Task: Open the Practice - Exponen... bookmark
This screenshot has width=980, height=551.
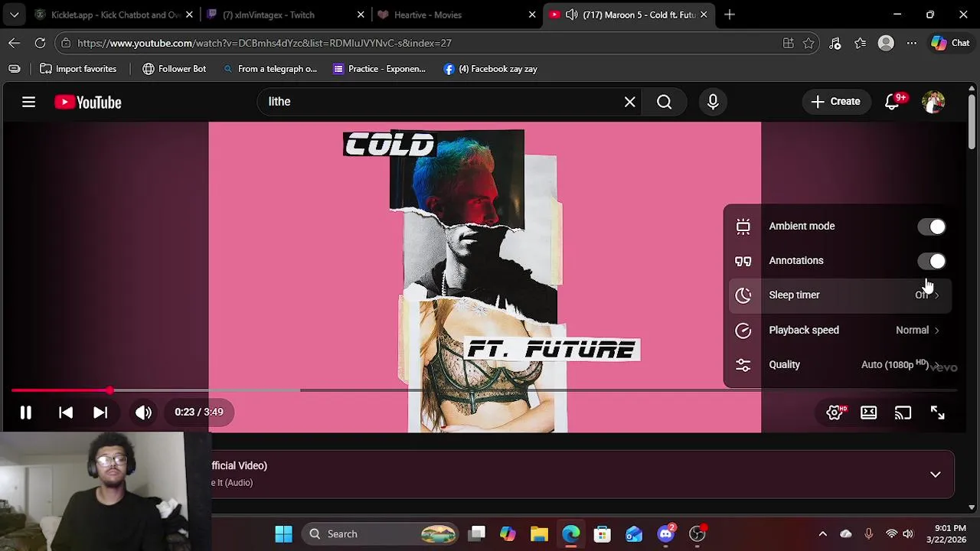Action: point(379,69)
